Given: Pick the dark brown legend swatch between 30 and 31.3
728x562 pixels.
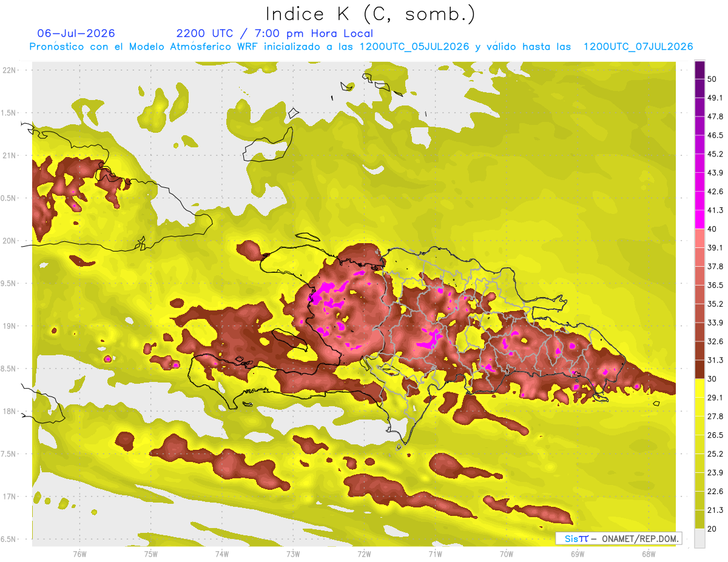Looking at the screenshot, I should 699,370.
